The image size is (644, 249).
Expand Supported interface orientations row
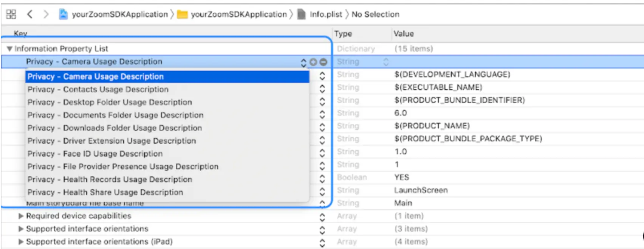21,229
